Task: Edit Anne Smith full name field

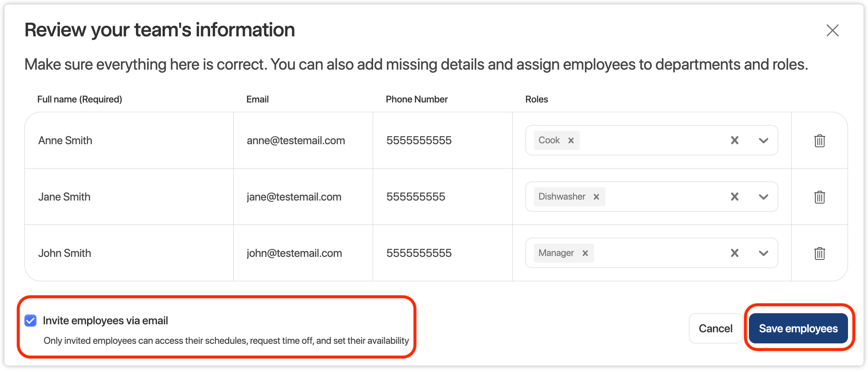Action: click(x=129, y=141)
